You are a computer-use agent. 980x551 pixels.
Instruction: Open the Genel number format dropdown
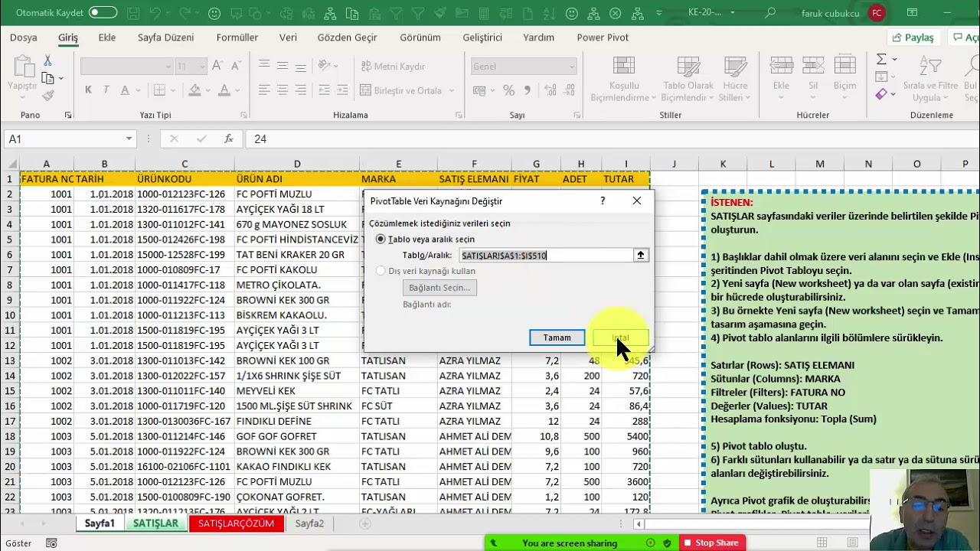pos(571,67)
